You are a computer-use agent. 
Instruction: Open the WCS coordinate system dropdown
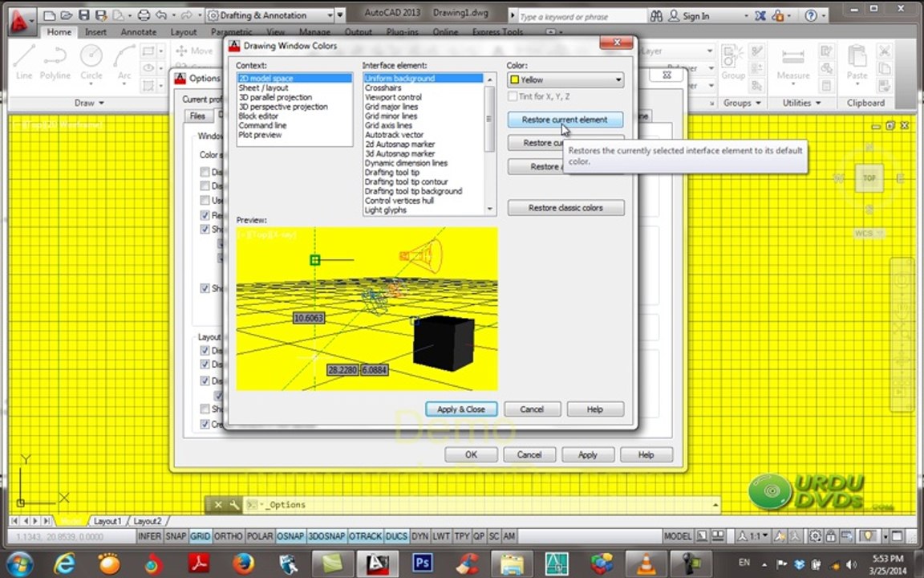pyautogui.click(x=869, y=234)
